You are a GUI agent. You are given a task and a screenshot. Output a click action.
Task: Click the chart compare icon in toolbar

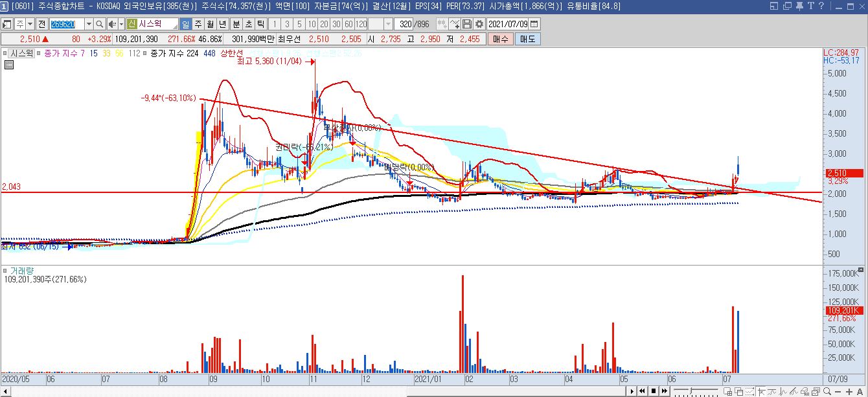tap(443, 24)
